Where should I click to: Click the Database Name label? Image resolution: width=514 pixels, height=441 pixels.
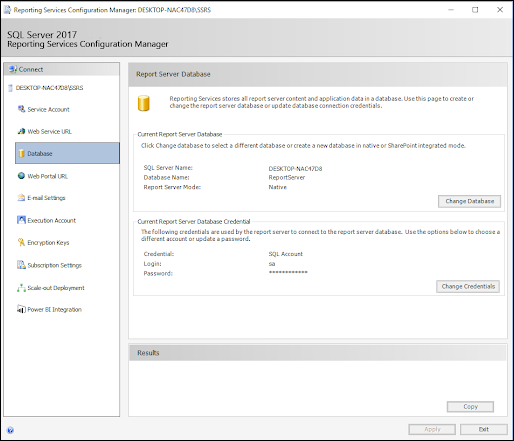pyautogui.click(x=166, y=177)
